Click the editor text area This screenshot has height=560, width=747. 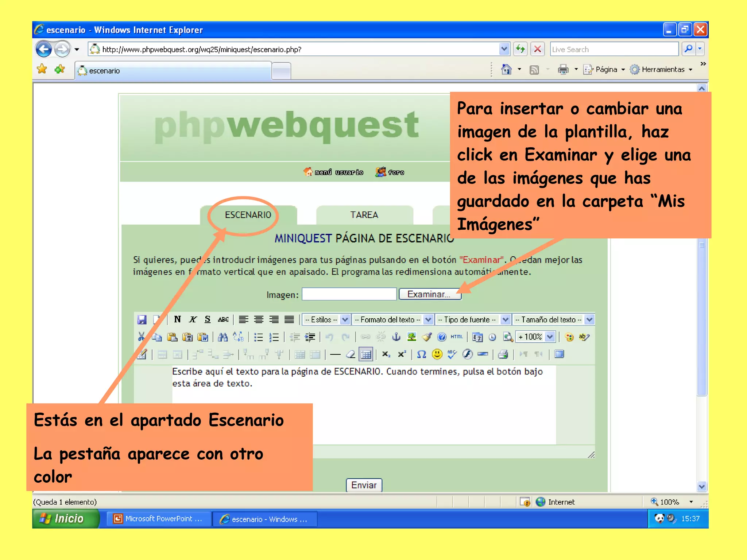(x=364, y=405)
